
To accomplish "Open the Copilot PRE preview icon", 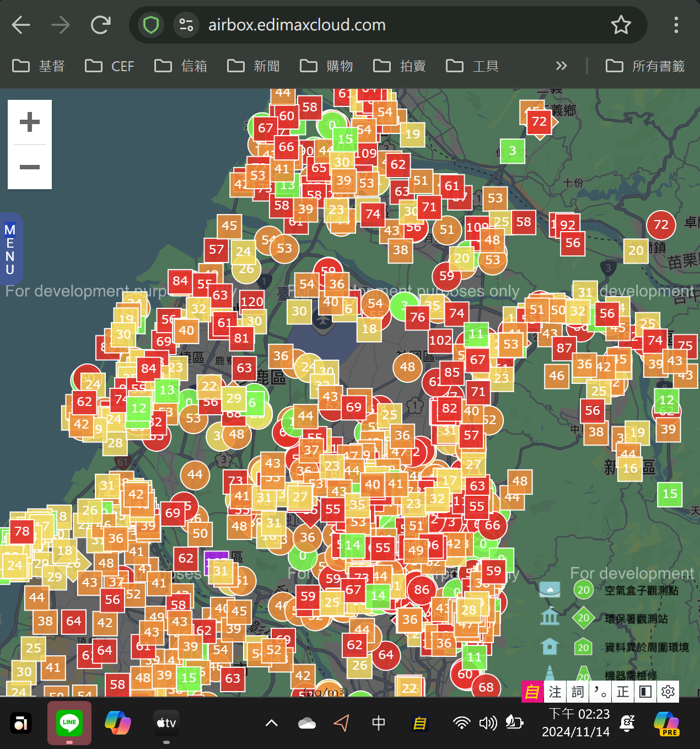I will click(667, 723).
